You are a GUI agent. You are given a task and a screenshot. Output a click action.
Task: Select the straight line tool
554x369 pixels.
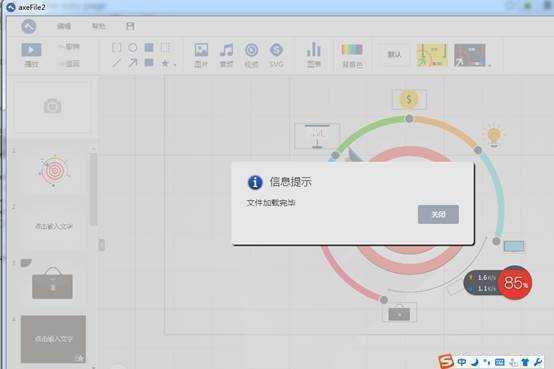pyautogui.click(x=117, y=63)
